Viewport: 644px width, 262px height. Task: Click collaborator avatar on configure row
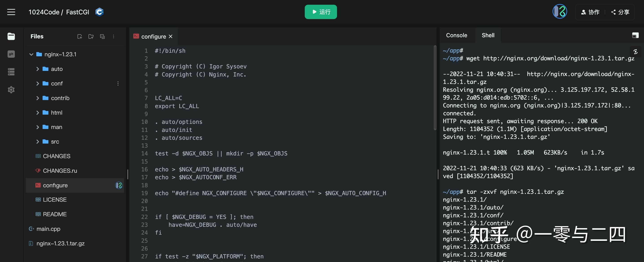[119, 185]
